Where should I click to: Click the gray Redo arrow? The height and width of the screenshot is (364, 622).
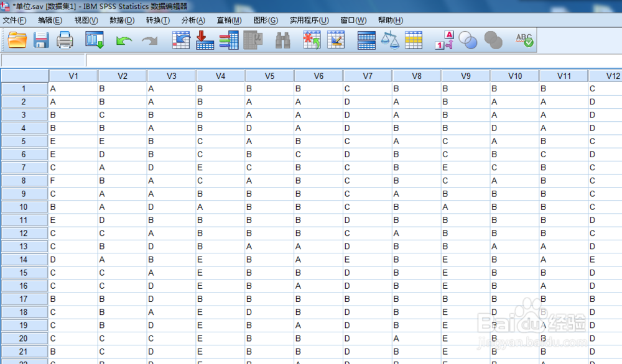click(149, 40)
